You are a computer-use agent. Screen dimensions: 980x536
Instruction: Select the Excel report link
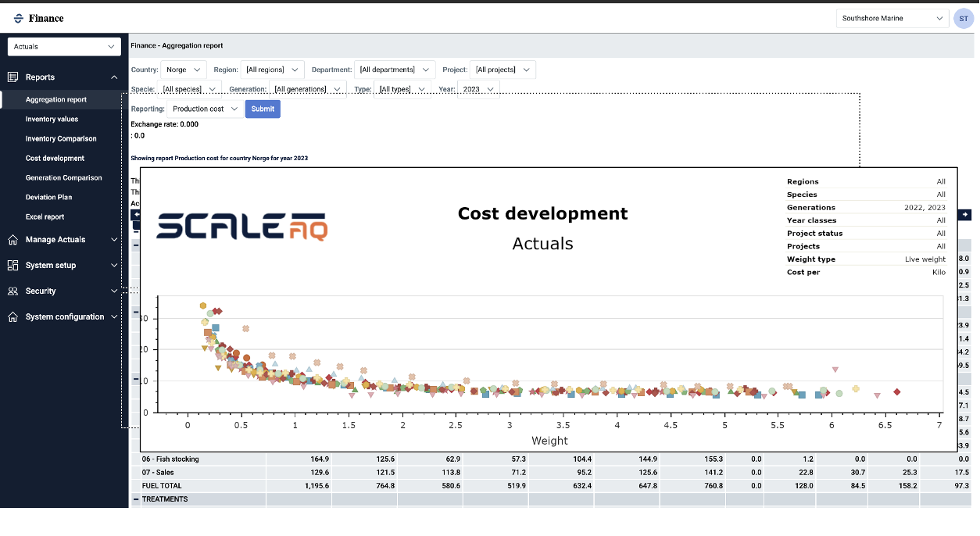[45, 217]
